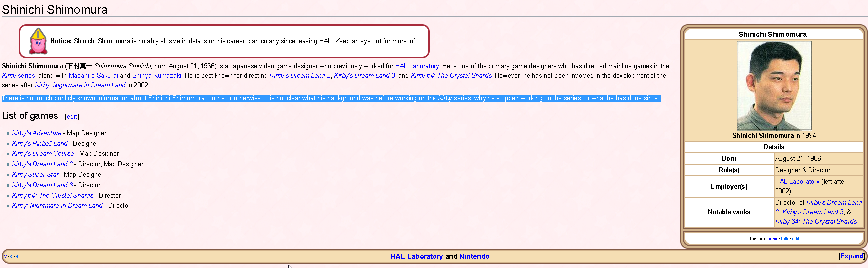This screenshot has height=268, width=868.
Task: Click the navbox 'e' edit link
Action: [x=17, y=256]
